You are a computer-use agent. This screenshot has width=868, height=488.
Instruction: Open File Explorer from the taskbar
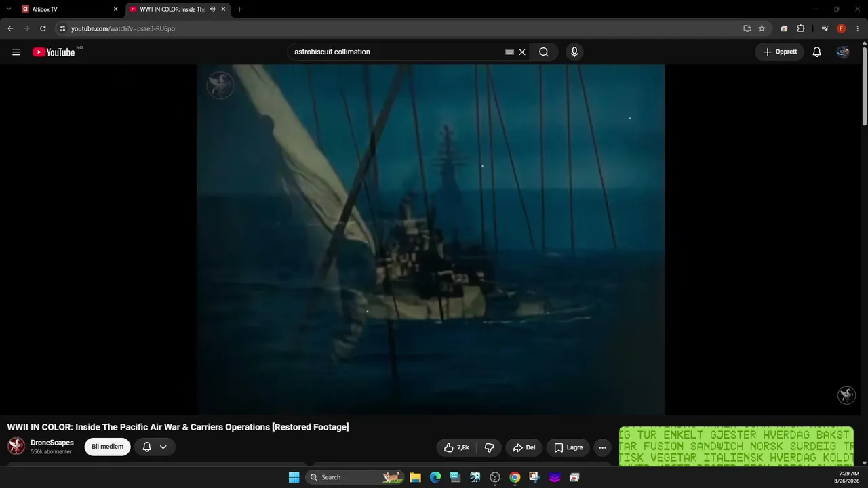tap(415, 477)
